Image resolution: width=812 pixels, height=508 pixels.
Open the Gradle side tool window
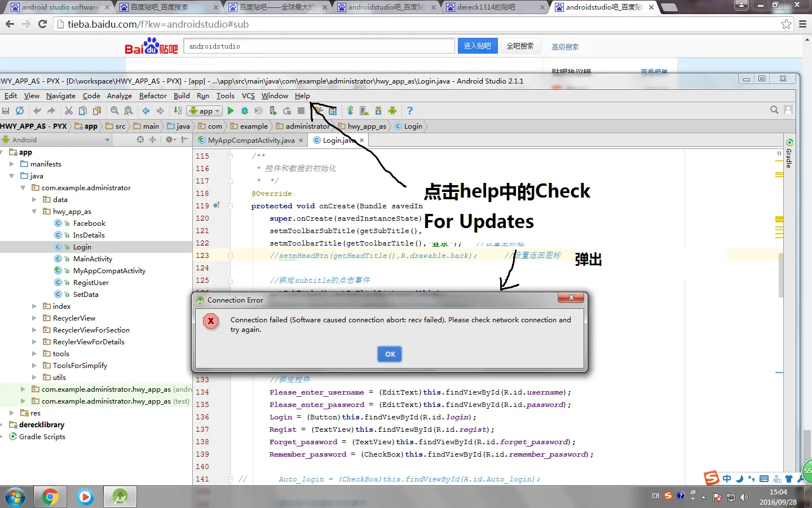789,154
